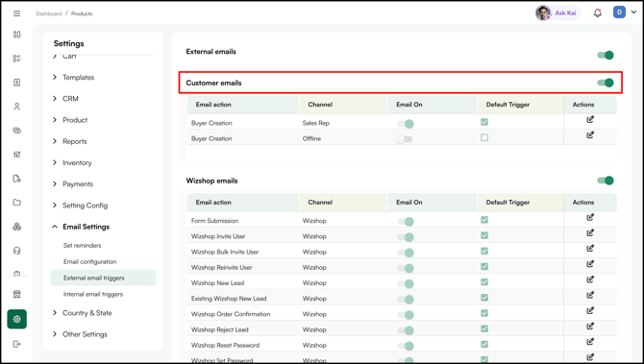Edit the Buyer Creation Sales Rep row
This screenshot has width=644, height=364.
pos(590,119)
